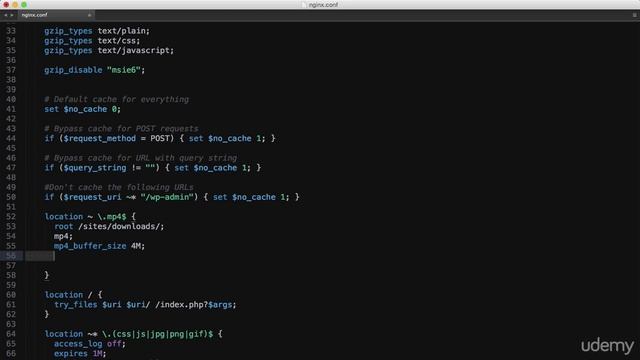Click the "root /sites/downloads/;" line
Screen dimensions: 640x360
click(x=109, y=227)
